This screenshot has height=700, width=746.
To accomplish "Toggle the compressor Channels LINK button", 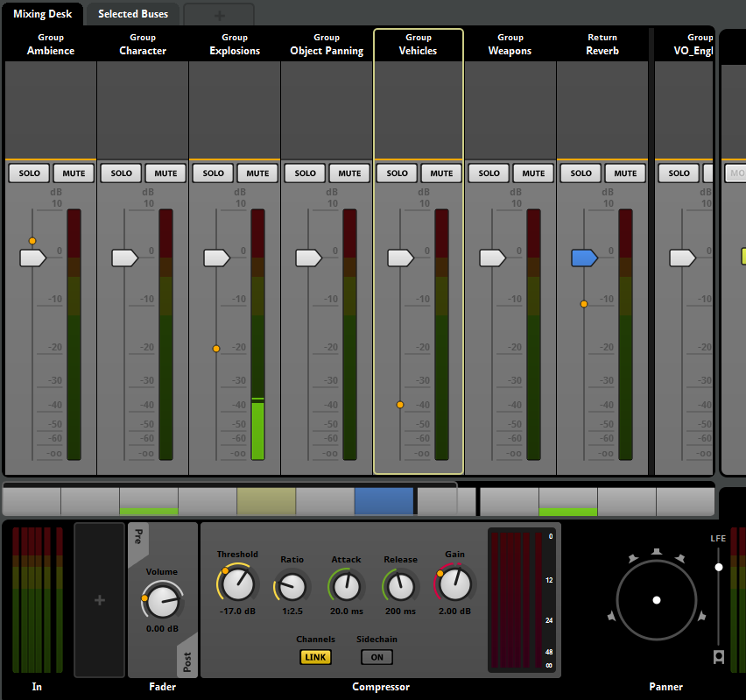I will coord(315,657).
